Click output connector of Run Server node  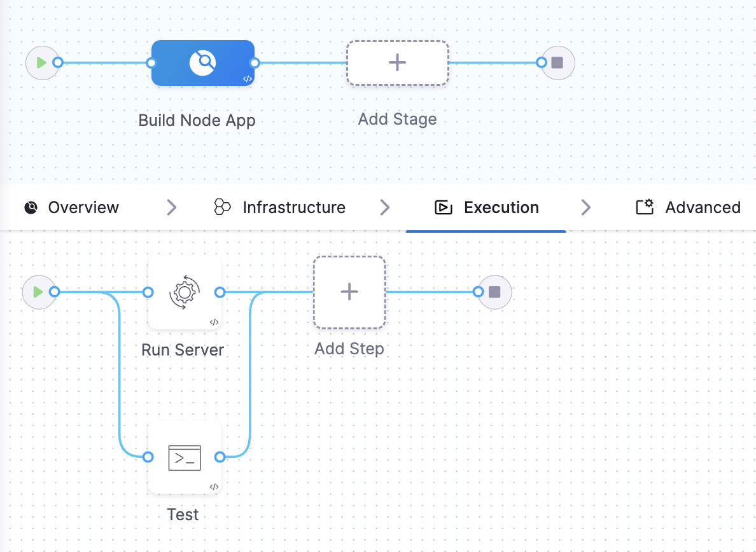[220, 292]
